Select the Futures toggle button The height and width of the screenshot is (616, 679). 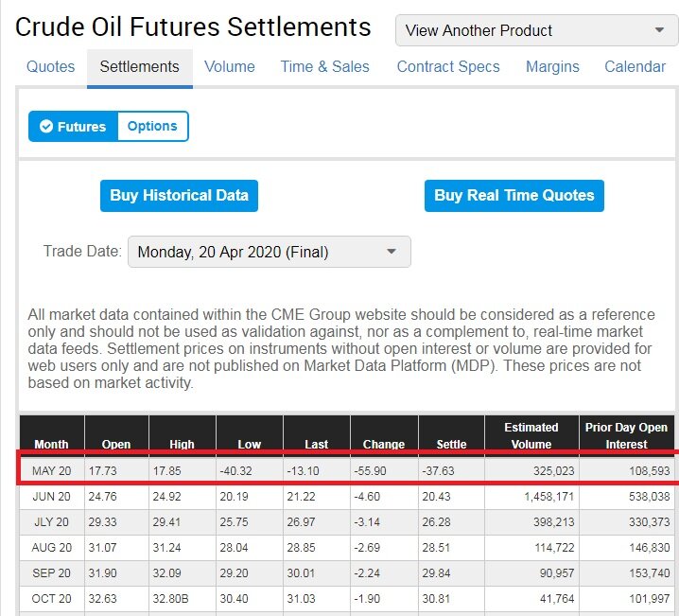[74, 126]
